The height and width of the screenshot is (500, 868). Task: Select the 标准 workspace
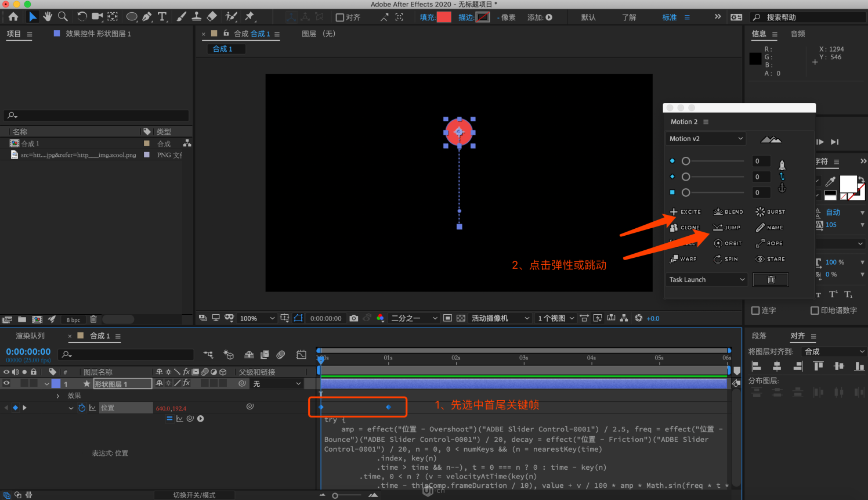pos(670,17)
